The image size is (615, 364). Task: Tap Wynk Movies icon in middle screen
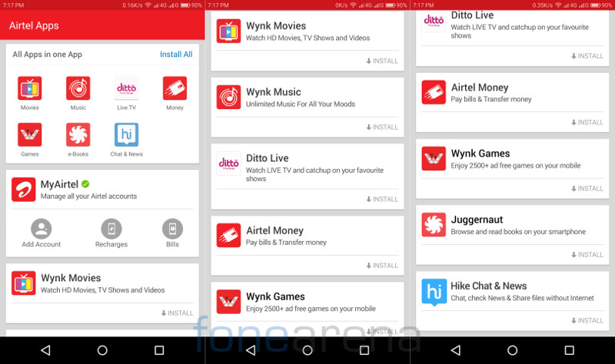(x=228, y=31)
